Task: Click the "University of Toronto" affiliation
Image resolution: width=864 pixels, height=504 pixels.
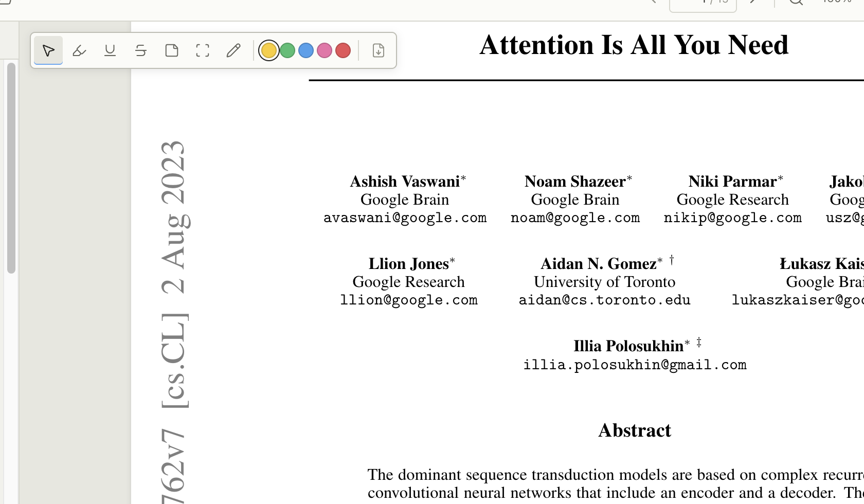Action: pyautogui.click(x=604, y=282)
